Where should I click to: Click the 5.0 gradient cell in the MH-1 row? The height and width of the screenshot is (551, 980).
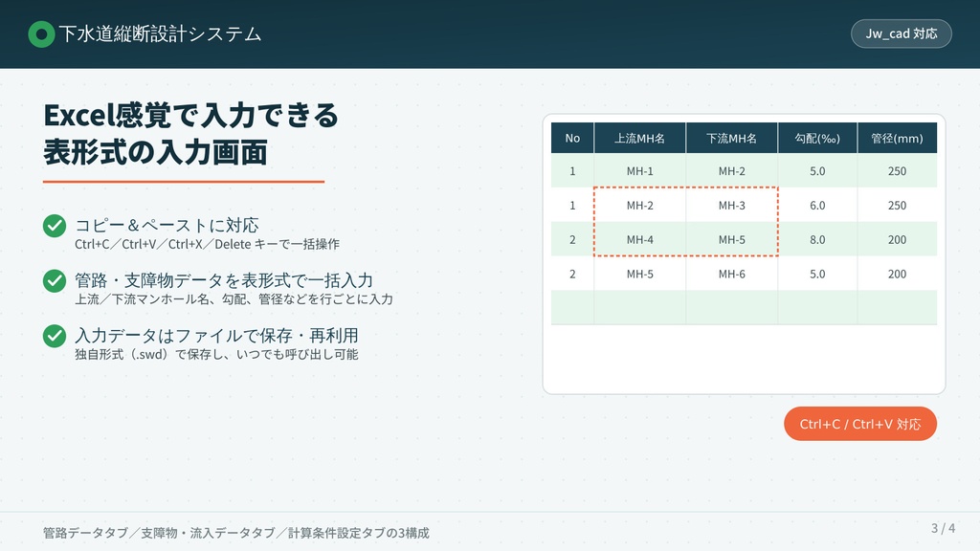click(x=817, y=170)
